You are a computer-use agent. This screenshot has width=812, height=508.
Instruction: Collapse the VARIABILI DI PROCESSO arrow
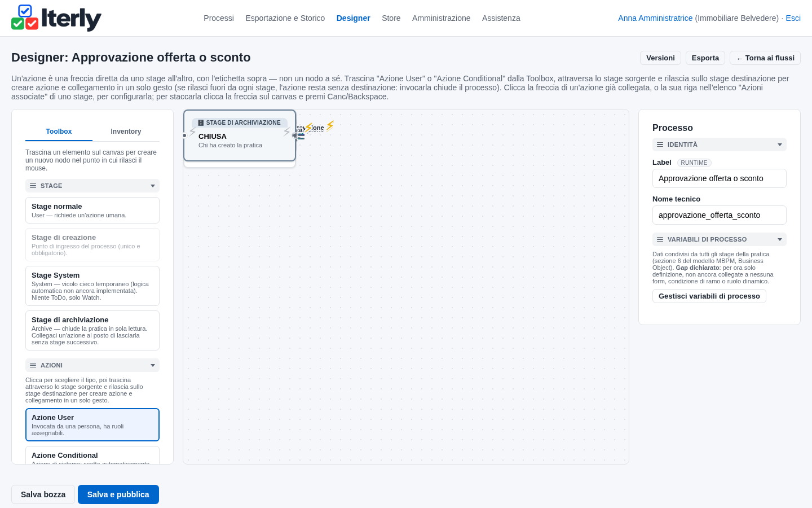(x=780, y=239)
